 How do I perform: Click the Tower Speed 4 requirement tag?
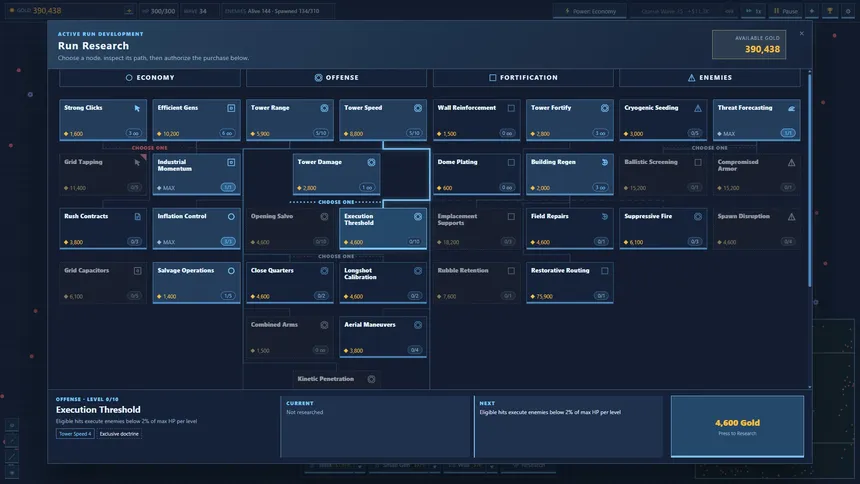click(x=75, y=434)
